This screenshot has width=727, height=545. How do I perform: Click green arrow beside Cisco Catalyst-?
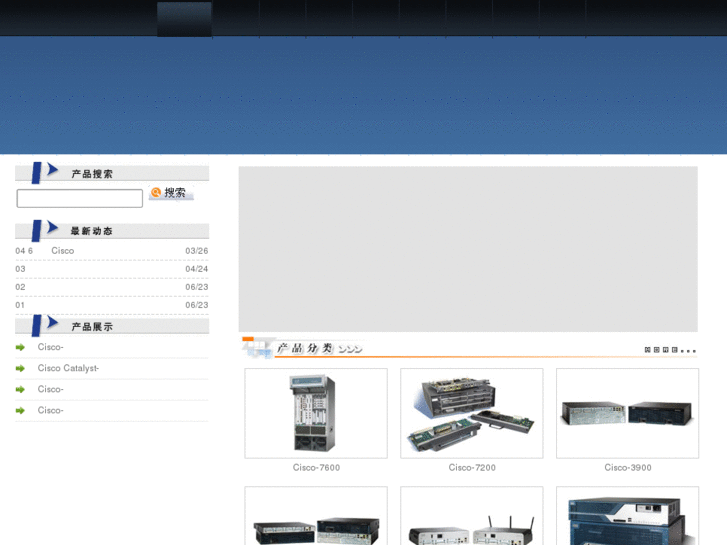pos(20,368)
